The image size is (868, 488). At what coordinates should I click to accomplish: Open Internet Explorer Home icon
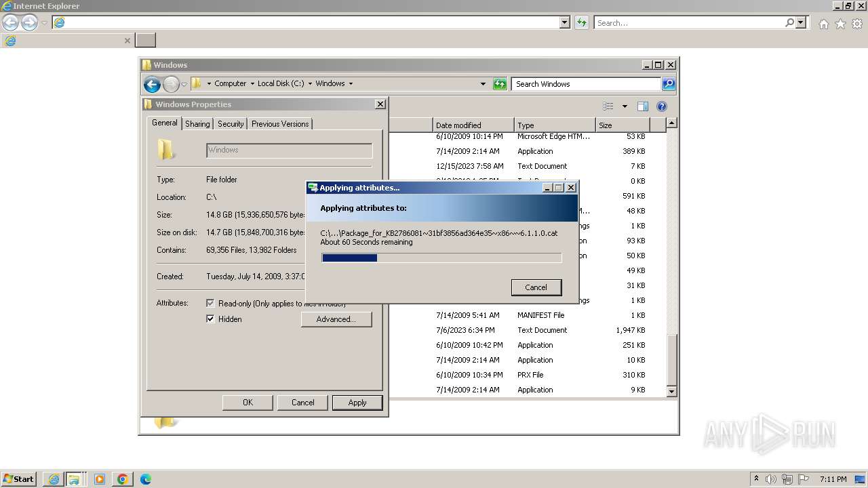823,24
